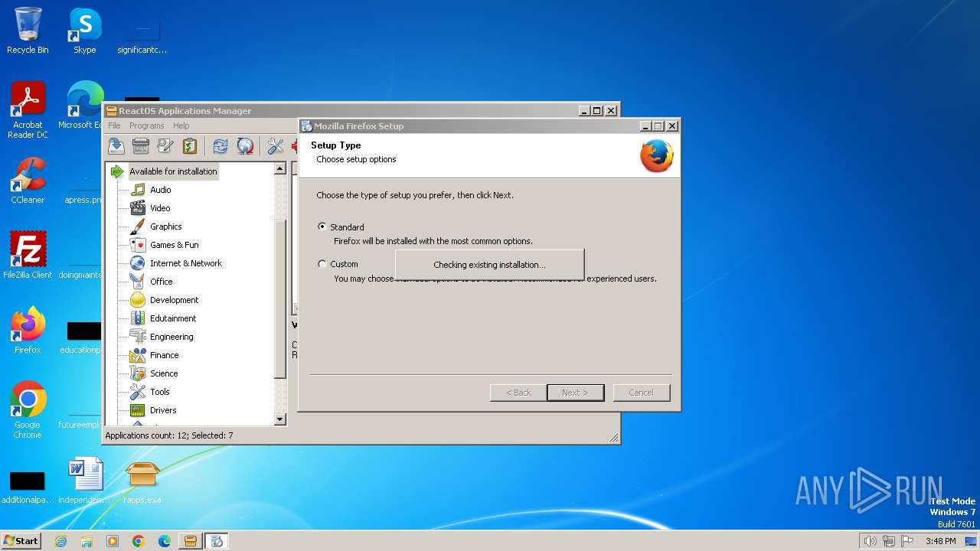Click the Uninstall shredder toolbar icon

(x=140, y=145)
